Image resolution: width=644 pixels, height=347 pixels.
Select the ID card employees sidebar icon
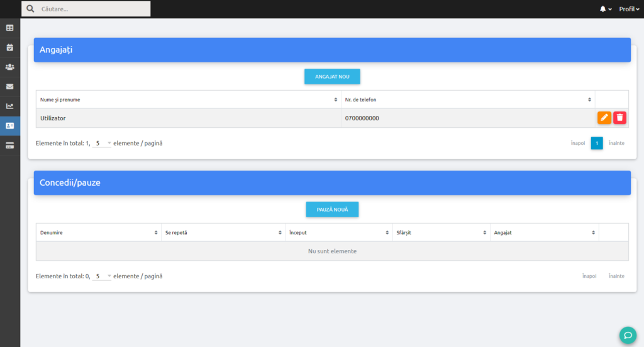(x=10, y=126)
